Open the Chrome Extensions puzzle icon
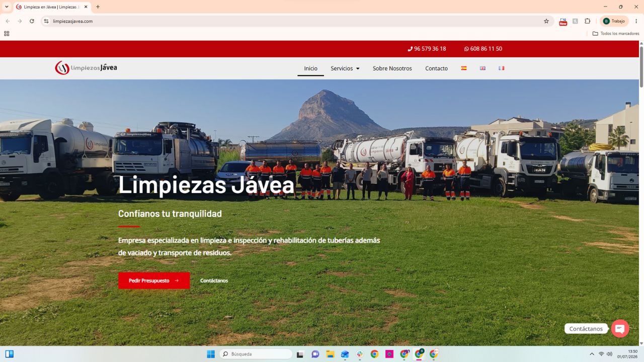The image size is (644, 362). click(587, 21)
